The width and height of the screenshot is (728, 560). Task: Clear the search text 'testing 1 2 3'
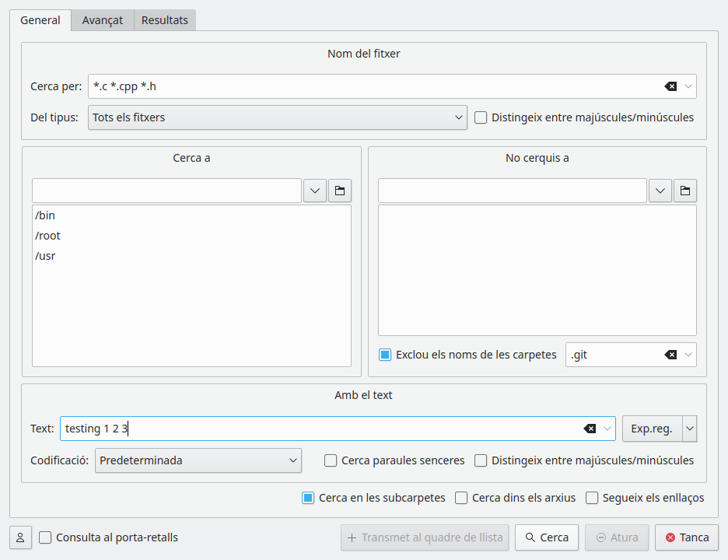pos(590,429)
